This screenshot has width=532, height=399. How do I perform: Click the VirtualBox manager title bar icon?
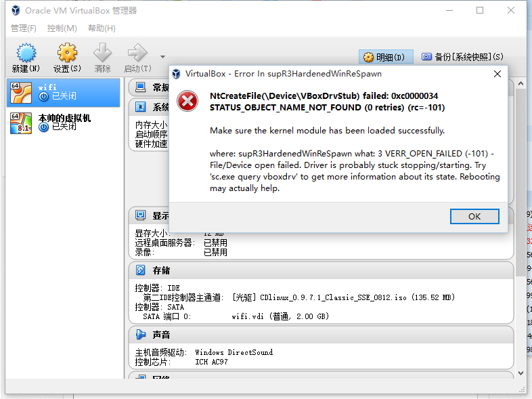click(16, 11)
